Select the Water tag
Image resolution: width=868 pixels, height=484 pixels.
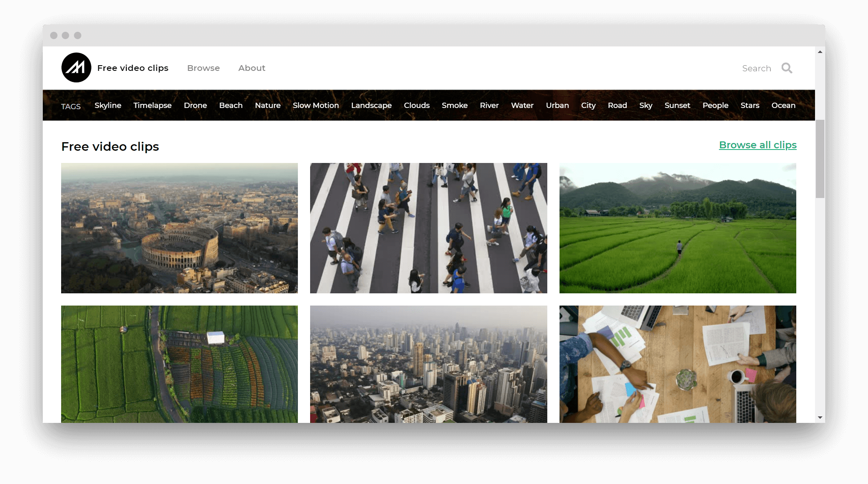point(522,105)
